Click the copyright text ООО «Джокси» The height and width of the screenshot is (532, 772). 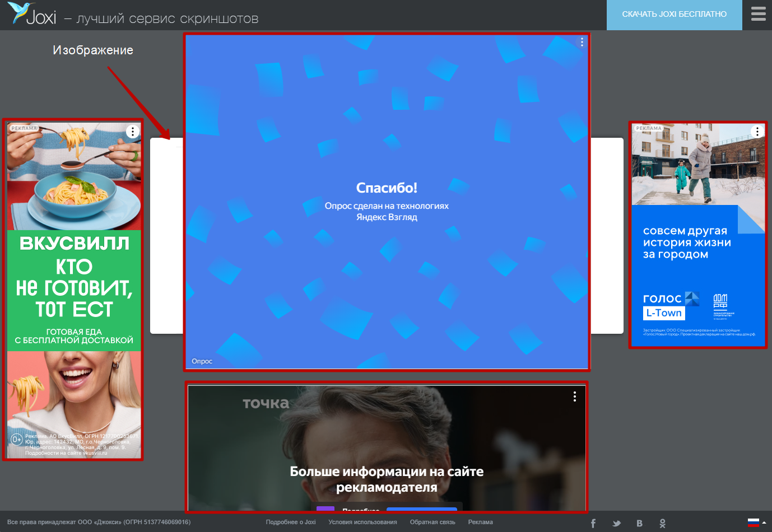pos(99,522)
